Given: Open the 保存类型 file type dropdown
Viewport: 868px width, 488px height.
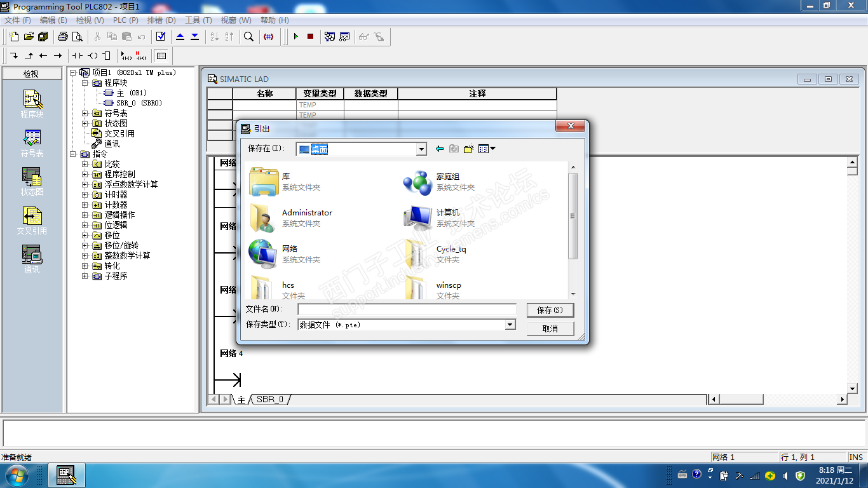Looking at the screenshot, I should (510, 325).
